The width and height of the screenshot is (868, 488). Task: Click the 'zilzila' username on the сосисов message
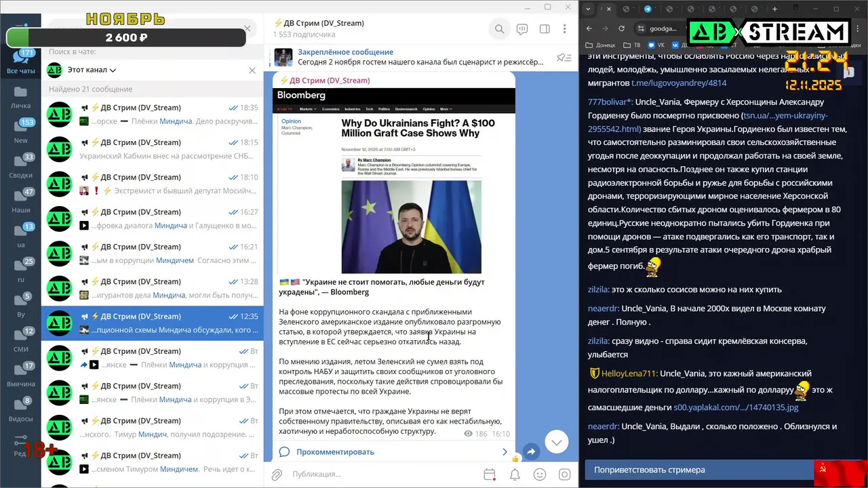[598, 289]
